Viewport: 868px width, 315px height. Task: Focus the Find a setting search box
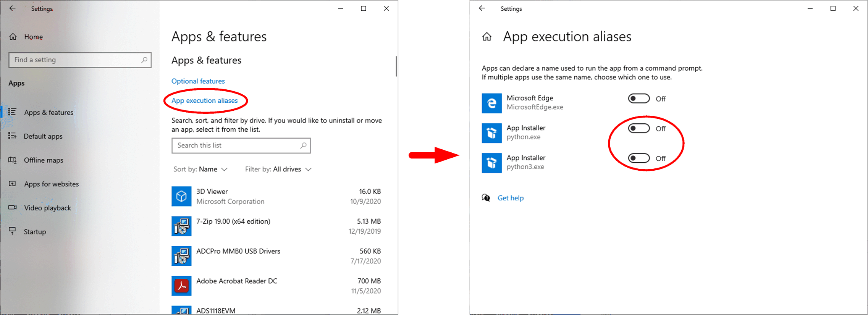pyautogui.click(x=80, y=60)
